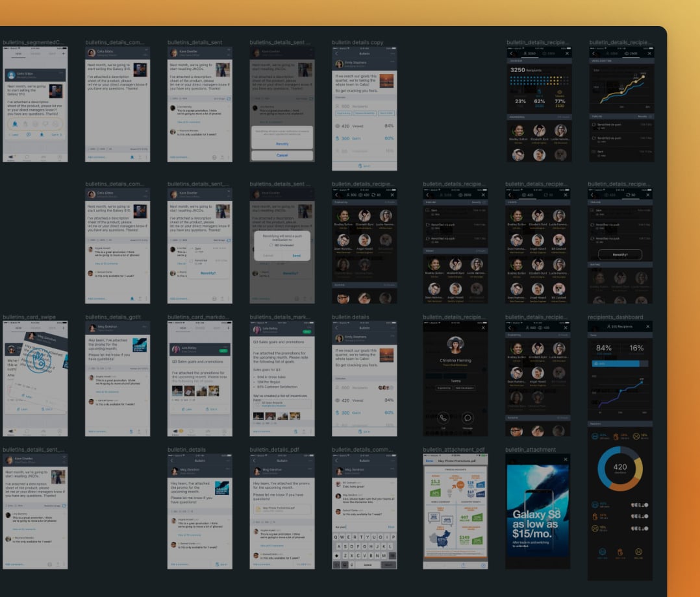Click the back chevron in the bulletin details copy header
The width and height of the screenshot is (700, 597).
pyautogui.click(x=336, y=54)
